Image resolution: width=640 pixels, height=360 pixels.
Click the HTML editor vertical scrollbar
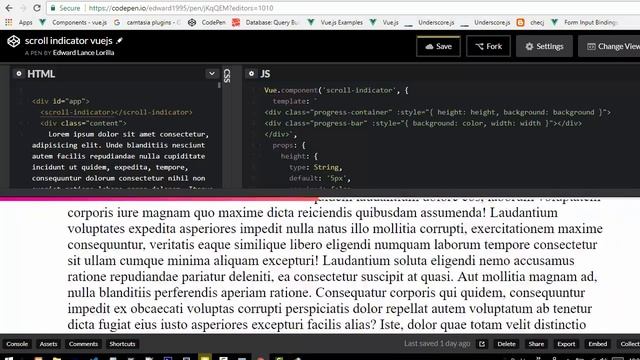(220, 85)
